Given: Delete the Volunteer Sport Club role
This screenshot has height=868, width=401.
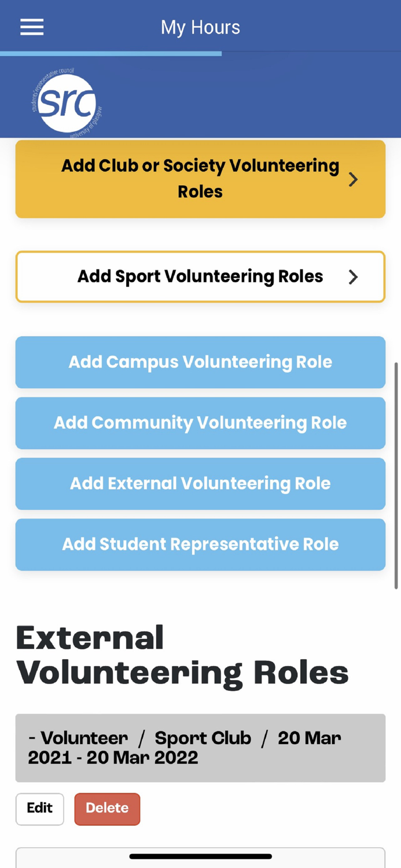Looking at the screenshot, I should pos(107,808).
